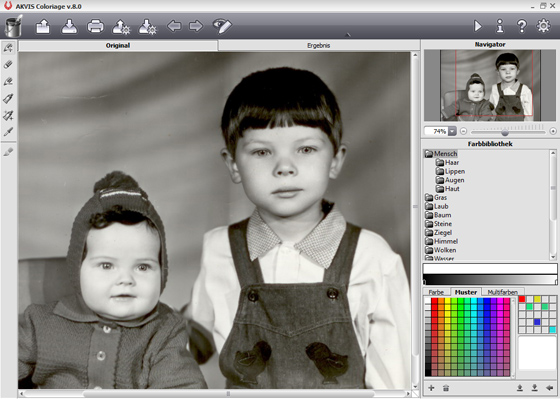The image size is (560, 399).
Task: Click the Muster palette scrollbar down arrow
Action: [513, 375]
